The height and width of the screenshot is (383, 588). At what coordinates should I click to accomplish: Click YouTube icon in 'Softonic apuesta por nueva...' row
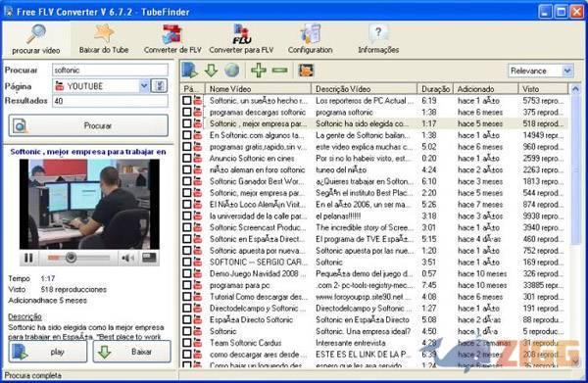tap(198, 251)
